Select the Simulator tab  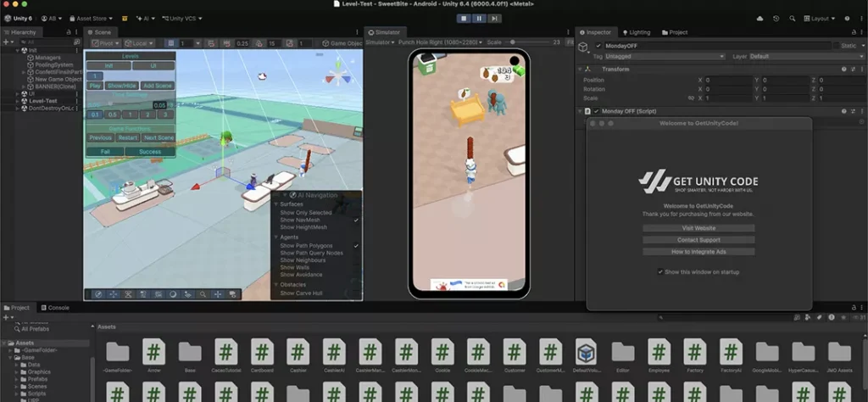tap(385, 32)
